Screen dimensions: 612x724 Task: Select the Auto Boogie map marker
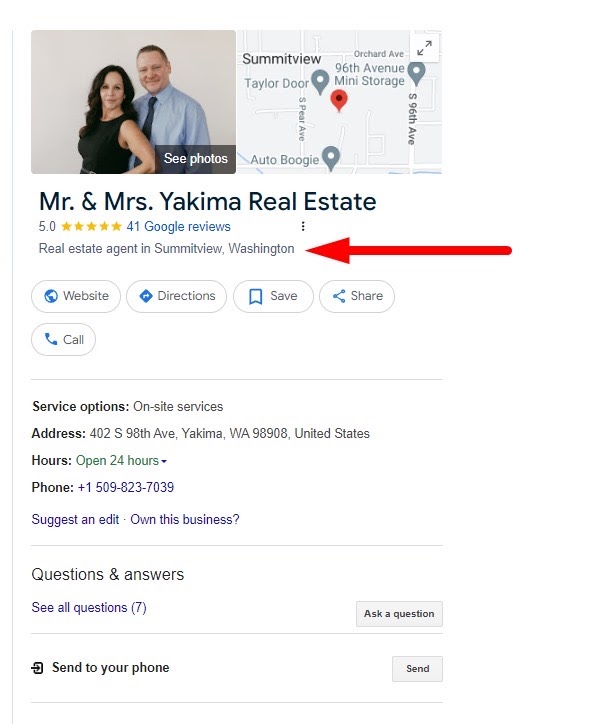pyautogui.click(x=331, y=158)
